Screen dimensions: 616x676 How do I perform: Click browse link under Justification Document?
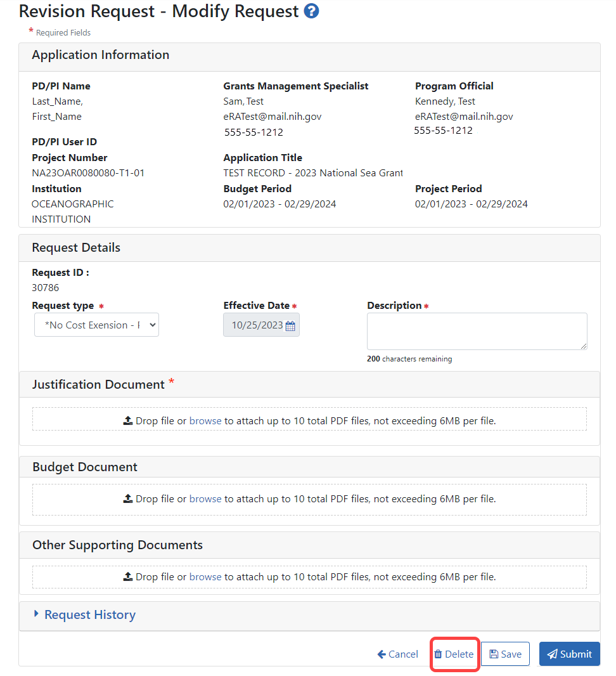click(x=205, y=421)
